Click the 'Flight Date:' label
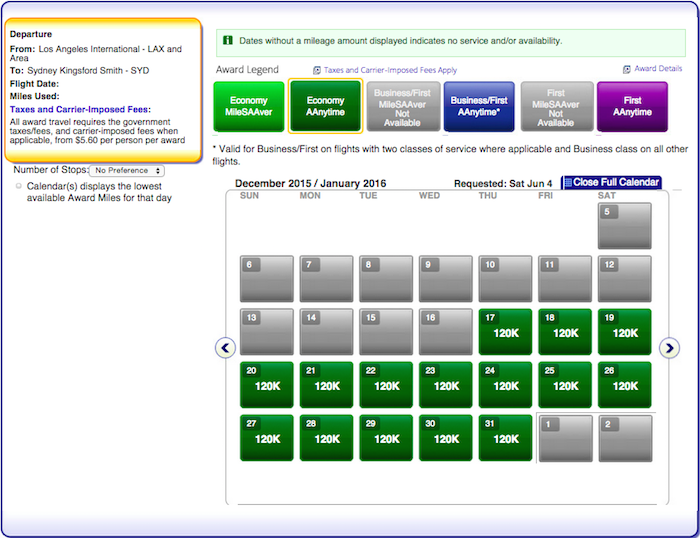 pos(34,83)
